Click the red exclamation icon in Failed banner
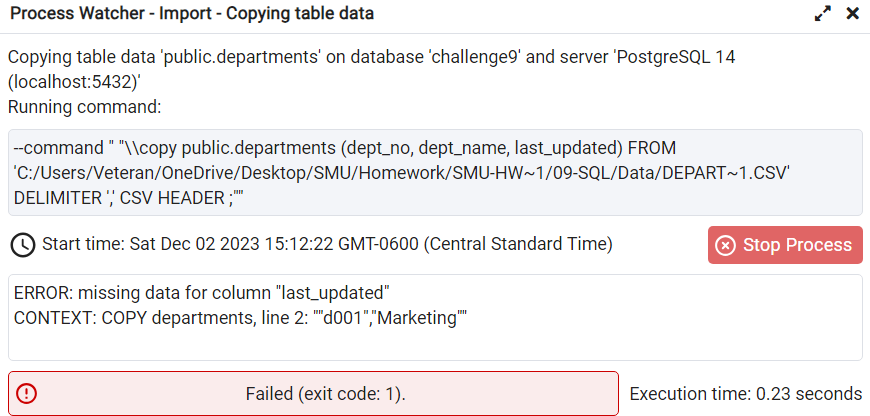 (26, 394)
